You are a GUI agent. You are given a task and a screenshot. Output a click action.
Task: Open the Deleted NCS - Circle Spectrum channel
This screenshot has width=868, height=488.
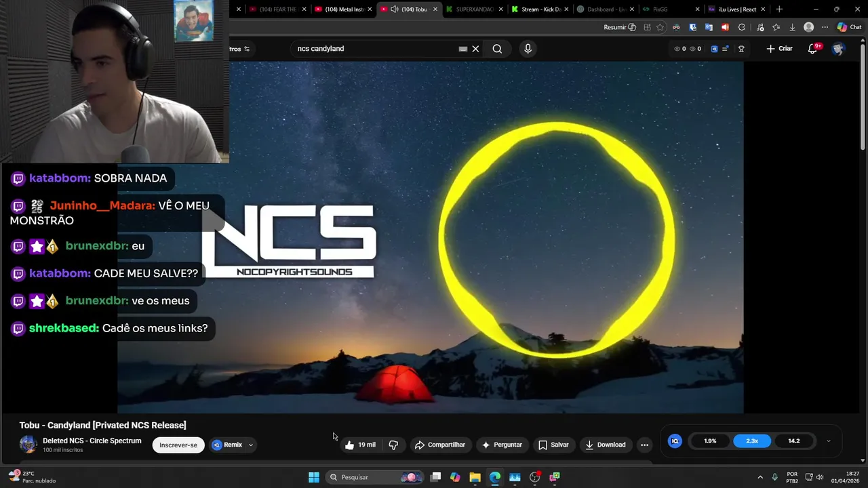92,441
